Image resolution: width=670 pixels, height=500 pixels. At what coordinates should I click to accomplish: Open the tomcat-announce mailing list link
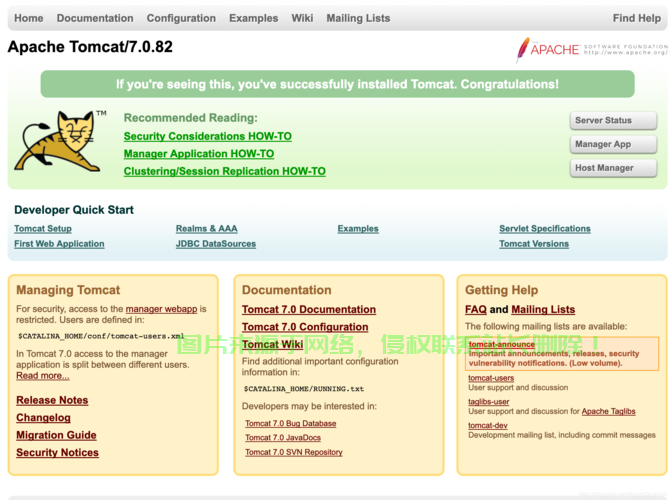[501, 344]
